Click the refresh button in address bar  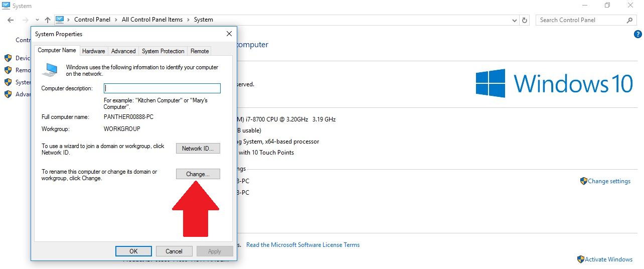(525, 20)
